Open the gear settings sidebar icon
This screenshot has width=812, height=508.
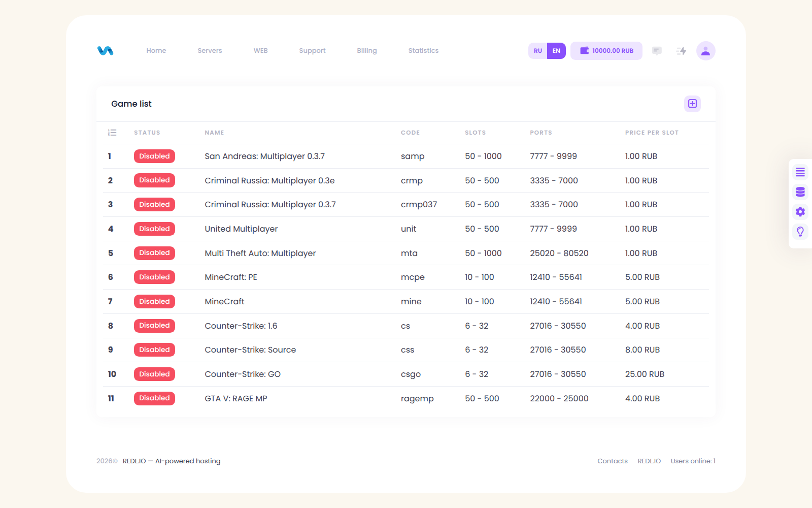[x=800, y=212]
